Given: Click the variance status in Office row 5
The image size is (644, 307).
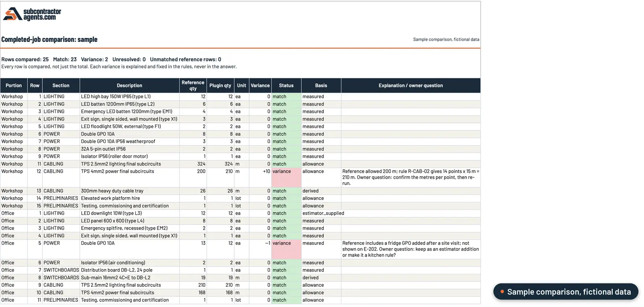Looking at the screenshot, I should (286, 249).
